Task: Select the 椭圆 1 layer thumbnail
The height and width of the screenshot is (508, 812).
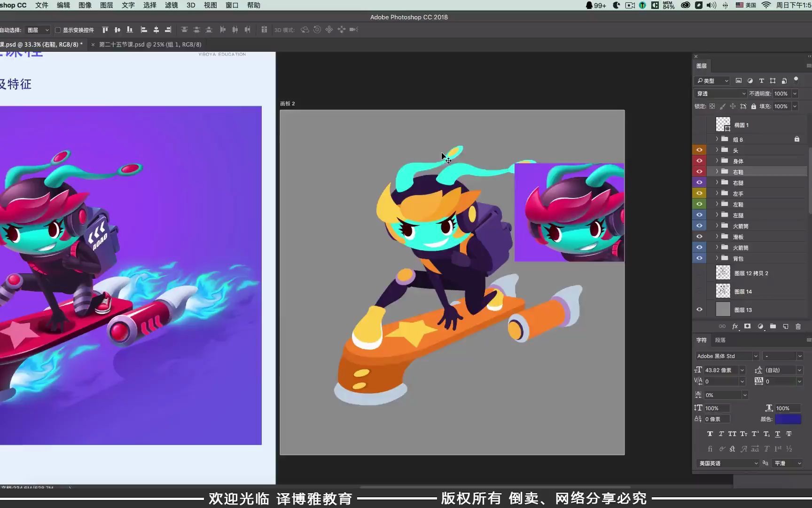Action: point(723,125)
